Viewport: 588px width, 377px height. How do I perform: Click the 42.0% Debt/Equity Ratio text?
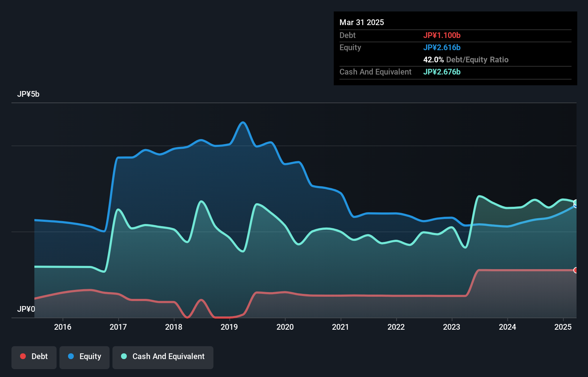466,59
